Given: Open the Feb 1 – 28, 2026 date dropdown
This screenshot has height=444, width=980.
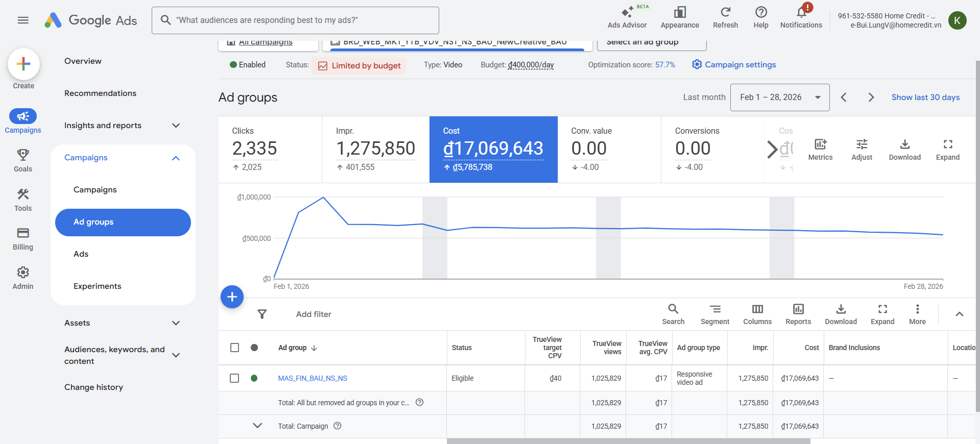Looking at the screenshot, I should pos(780,97).
